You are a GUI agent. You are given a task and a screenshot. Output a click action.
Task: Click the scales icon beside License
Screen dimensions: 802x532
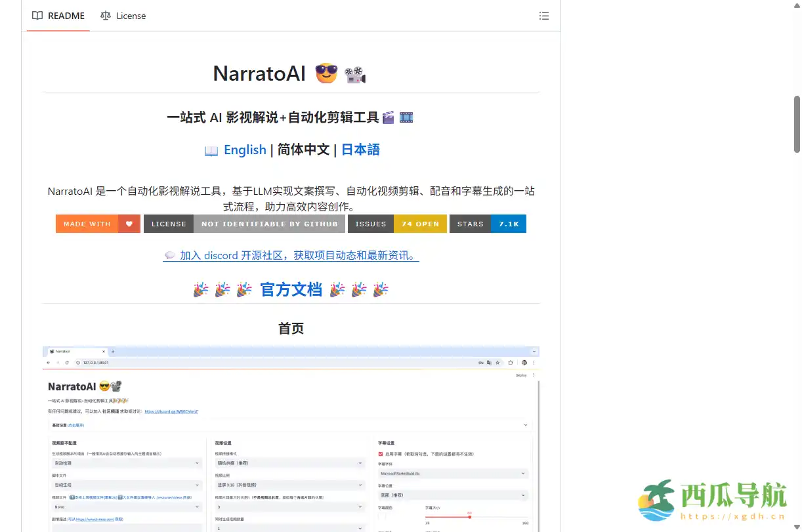coord(105,16)
